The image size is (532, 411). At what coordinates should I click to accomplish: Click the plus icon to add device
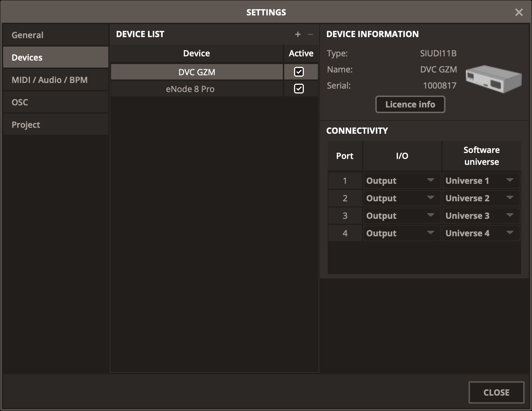click(298, 34)
